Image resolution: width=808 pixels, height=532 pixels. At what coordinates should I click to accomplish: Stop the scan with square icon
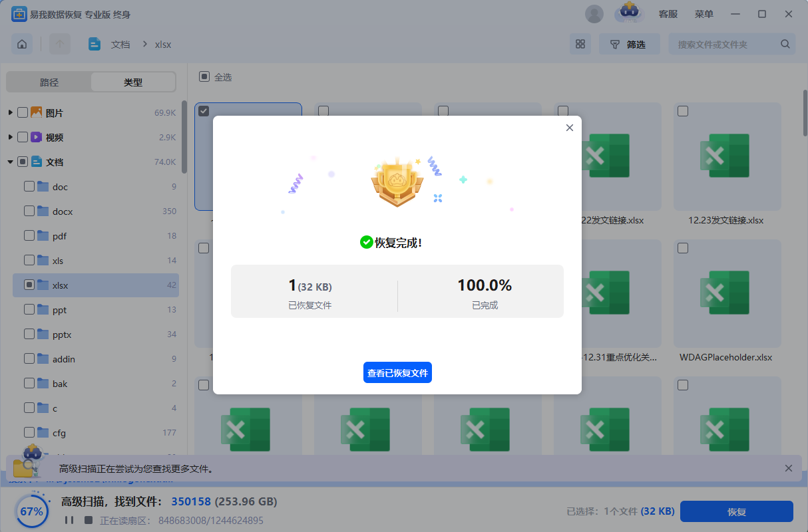pyautogui.click(x=88, y=520)
